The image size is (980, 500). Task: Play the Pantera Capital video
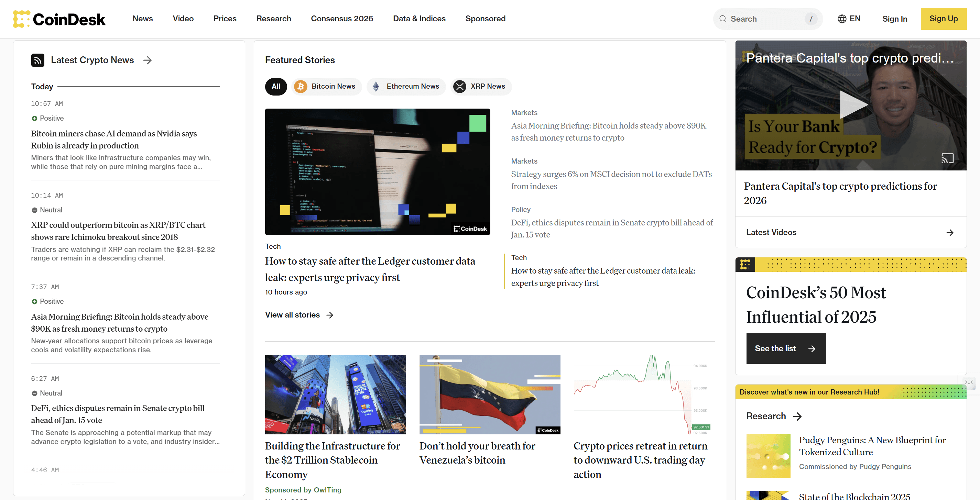coord(852,104)
